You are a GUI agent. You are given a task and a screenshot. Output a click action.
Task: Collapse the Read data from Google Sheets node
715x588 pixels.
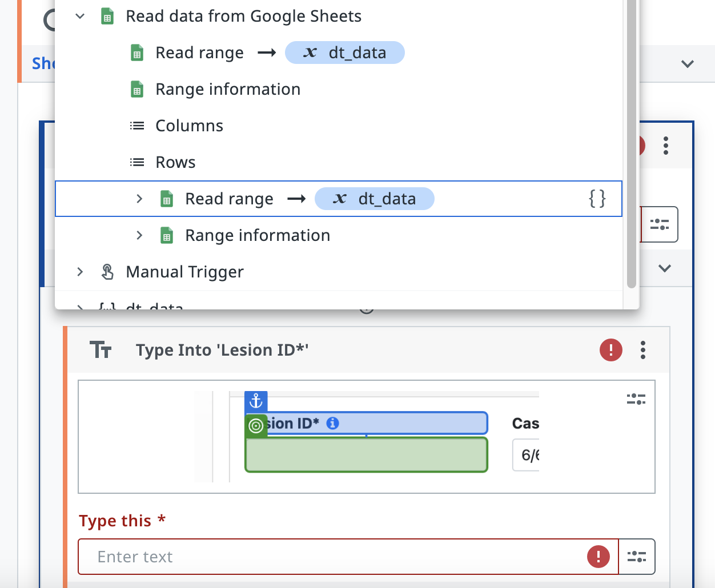coord(80,17)
